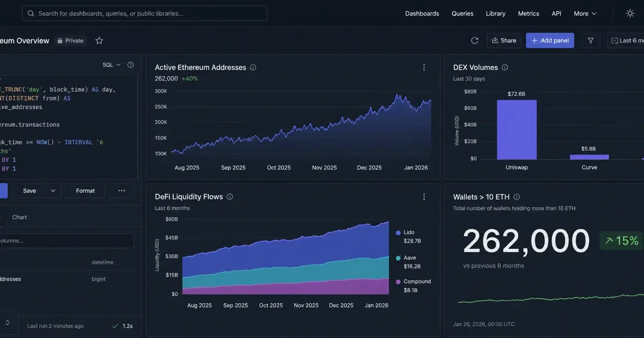Toggle the Lido legend series
644x338 pixels.
pyautogui.click(x=408, y=237)
